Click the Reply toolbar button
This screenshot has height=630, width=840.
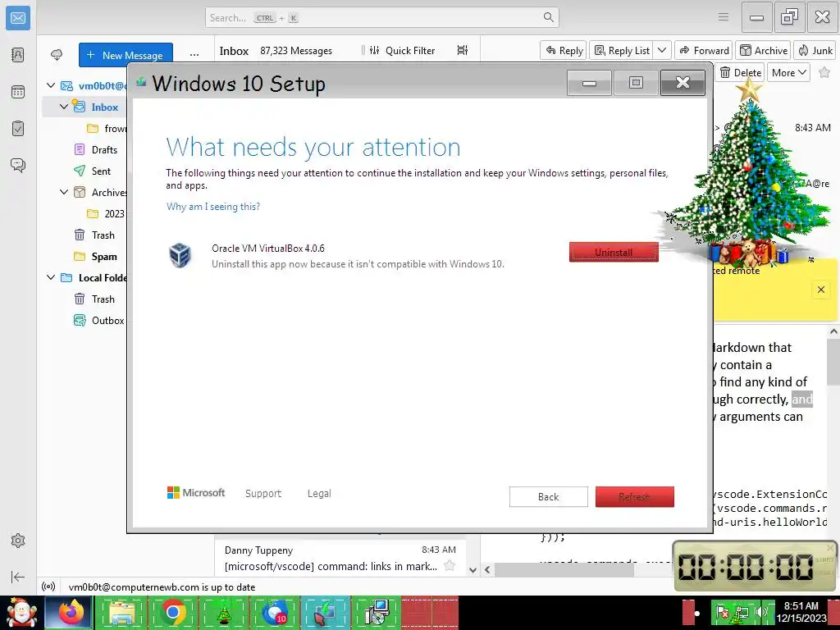(564, 50)
